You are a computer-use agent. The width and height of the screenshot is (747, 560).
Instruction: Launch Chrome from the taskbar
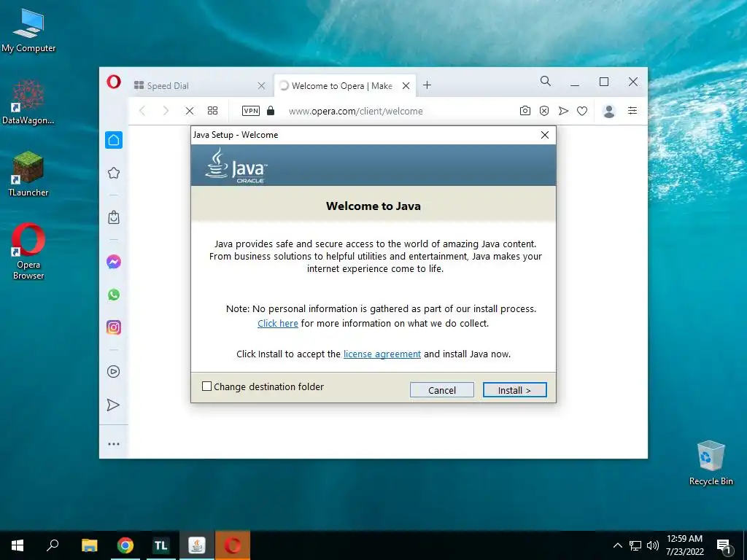pos(125,545)
